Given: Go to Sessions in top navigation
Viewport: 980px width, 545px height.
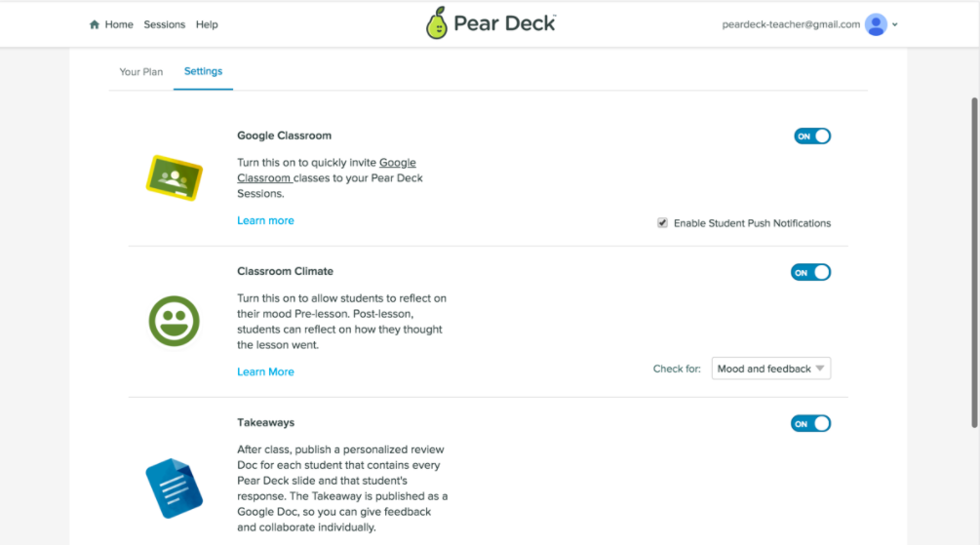Looking at the screenshot, I should pyautogui.click(x=164, y=24).
